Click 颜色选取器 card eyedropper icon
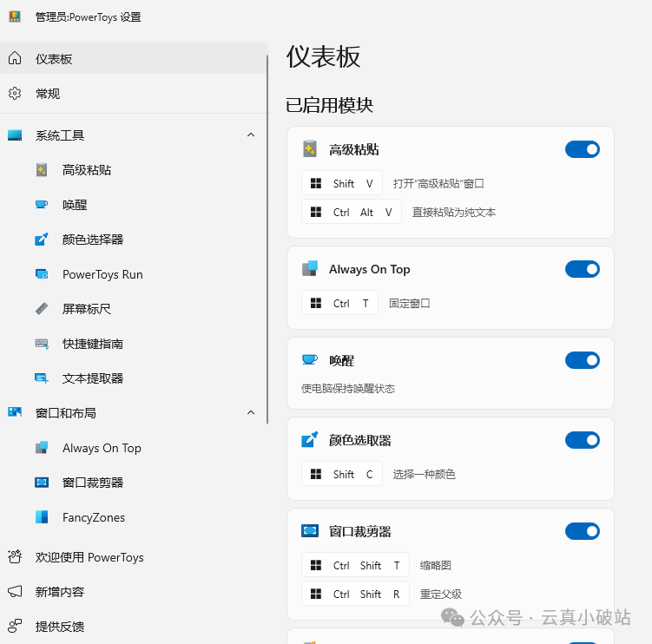652x644 pixels. click(x=310, y=439)
